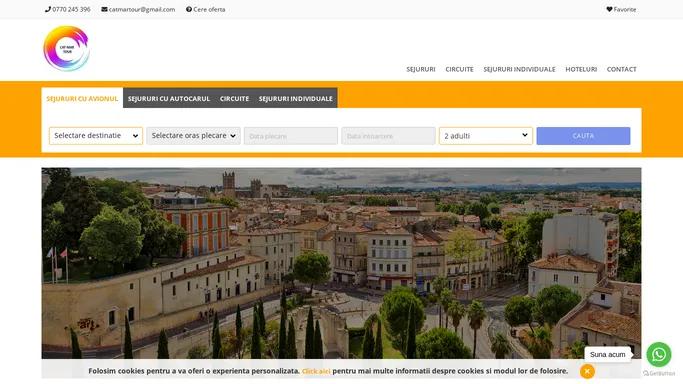The width and height of the screenshot is (683, 384).
Task: Switch to SEJURURI INDIVIDUALE search tab
Action: [296, 98]
